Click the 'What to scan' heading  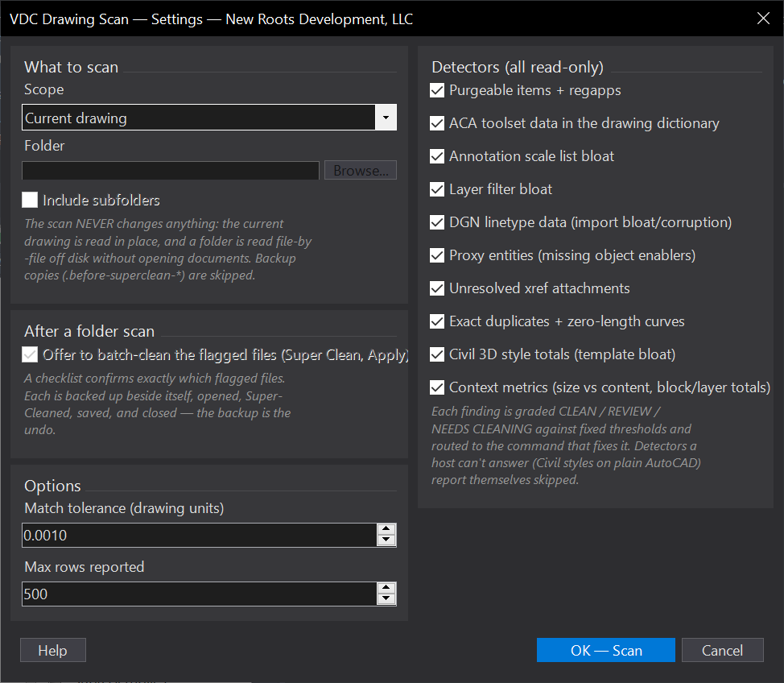pos(72,67)
